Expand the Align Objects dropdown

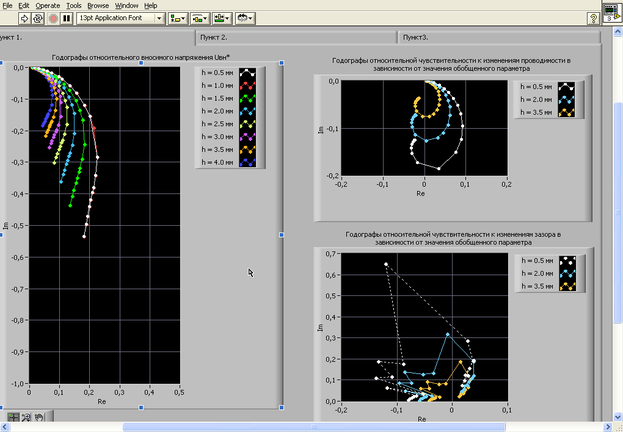point(178,18)
